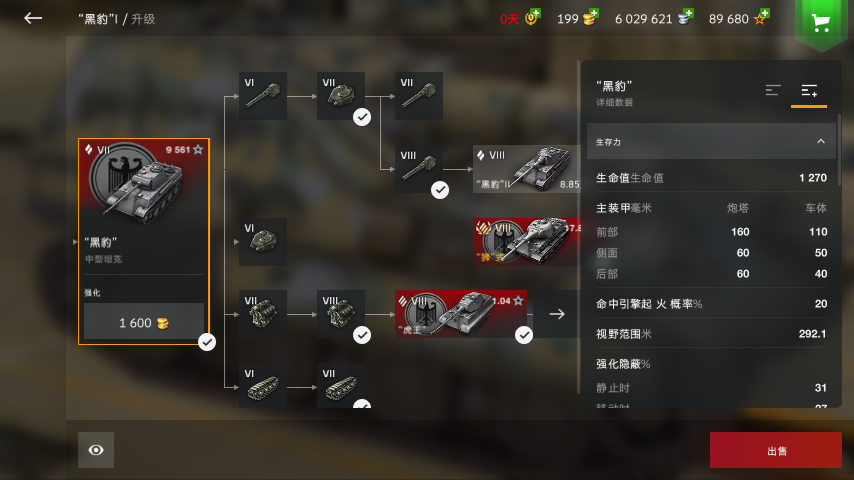The width and height of the screenshot is (854, 480).
Task: Select the tier VI turret module
Action: click(x=263, y=241)
